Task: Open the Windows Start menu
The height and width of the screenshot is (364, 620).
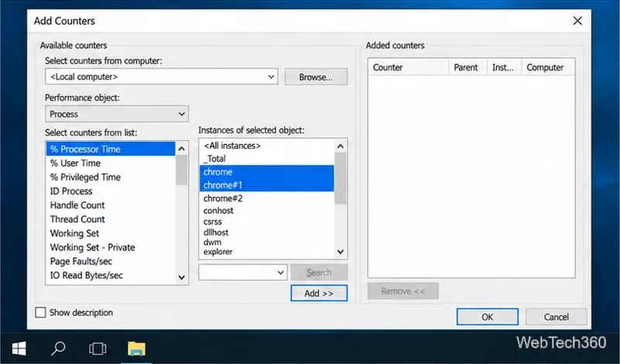Action: (19, 349)
